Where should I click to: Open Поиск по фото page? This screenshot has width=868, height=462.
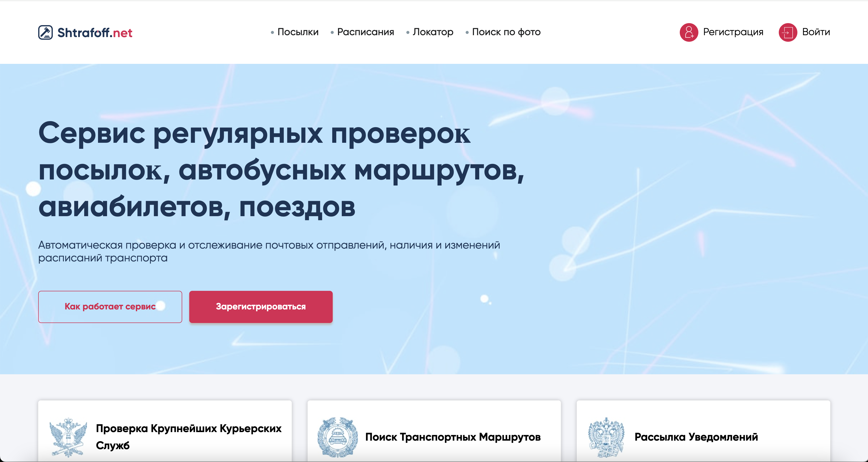[x=506, y=32]
